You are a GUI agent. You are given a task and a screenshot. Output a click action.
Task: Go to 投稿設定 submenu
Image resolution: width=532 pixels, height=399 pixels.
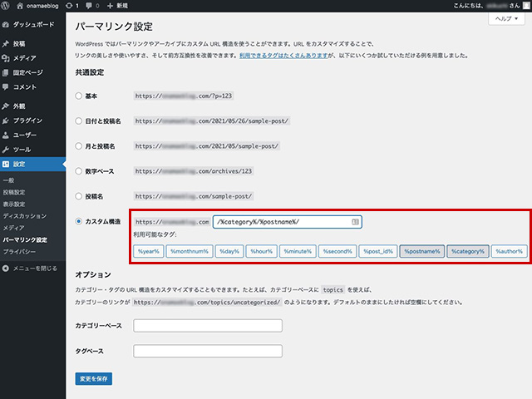14,192
